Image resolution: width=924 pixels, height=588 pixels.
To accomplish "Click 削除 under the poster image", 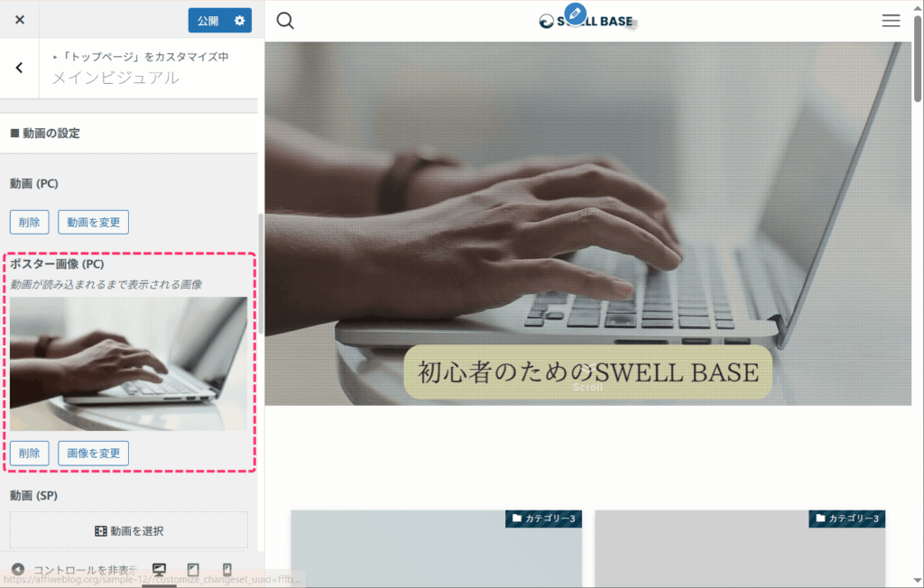I will click(29, 454).
